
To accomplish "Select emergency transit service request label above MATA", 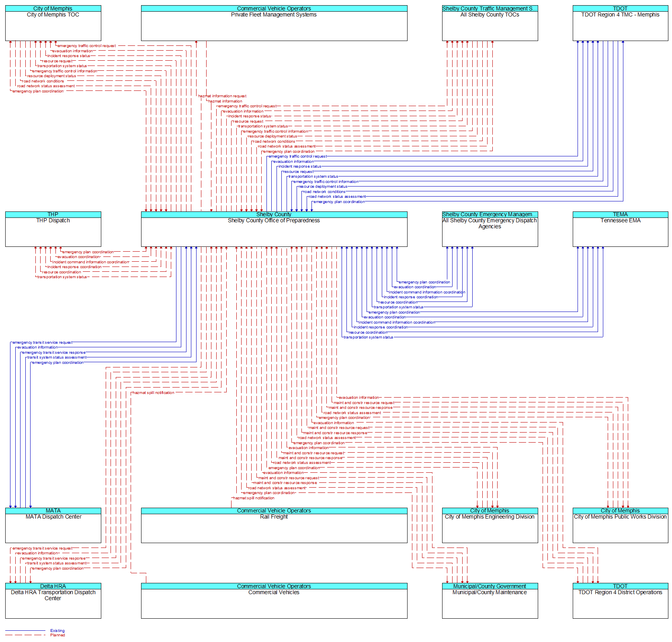I will coord(42,343).
